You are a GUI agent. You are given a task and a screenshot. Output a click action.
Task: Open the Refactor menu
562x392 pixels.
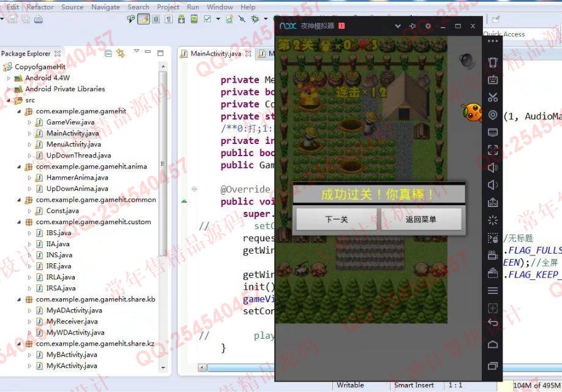(40, 7)
